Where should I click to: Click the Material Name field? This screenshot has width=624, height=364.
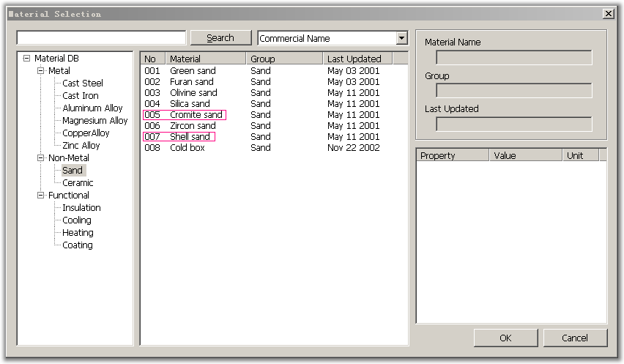[x=513, y=58]
